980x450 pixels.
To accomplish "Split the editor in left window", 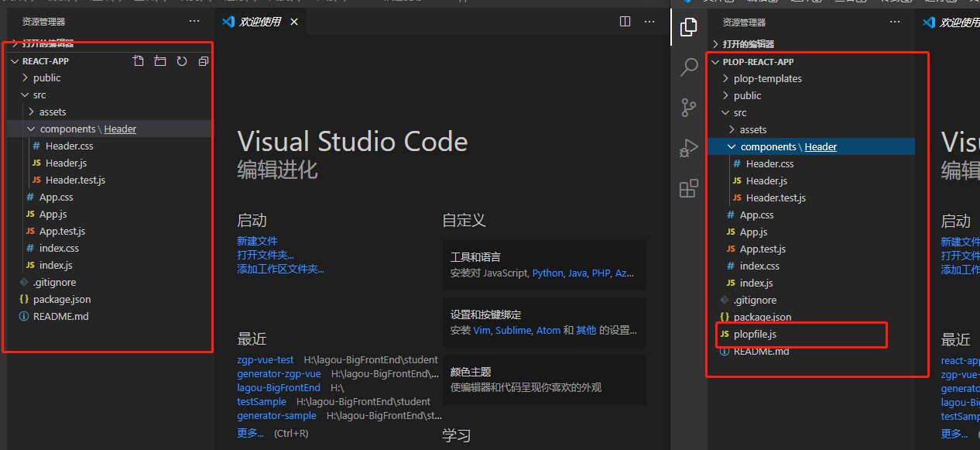I will [625, 22].
